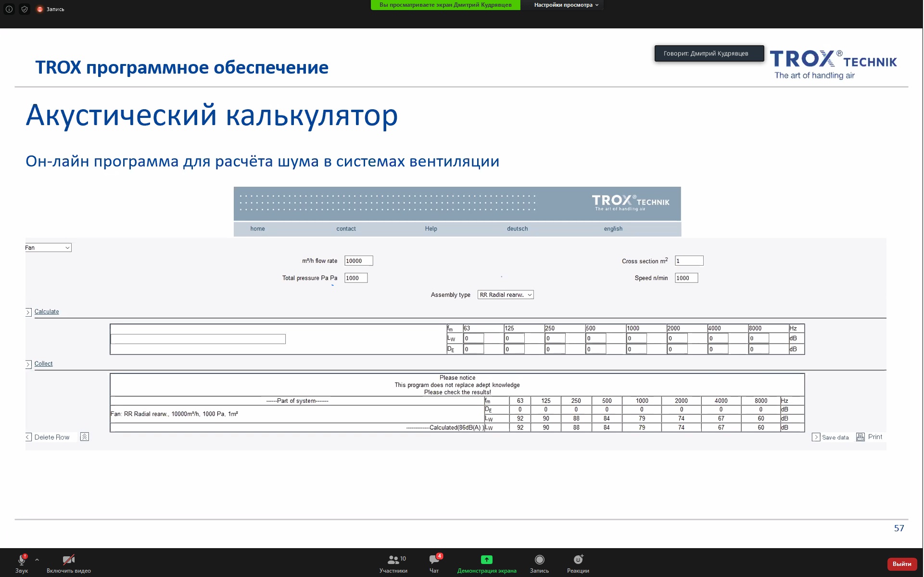
Task: Click the m³/h flow rate input field
Action: (358, 260)
